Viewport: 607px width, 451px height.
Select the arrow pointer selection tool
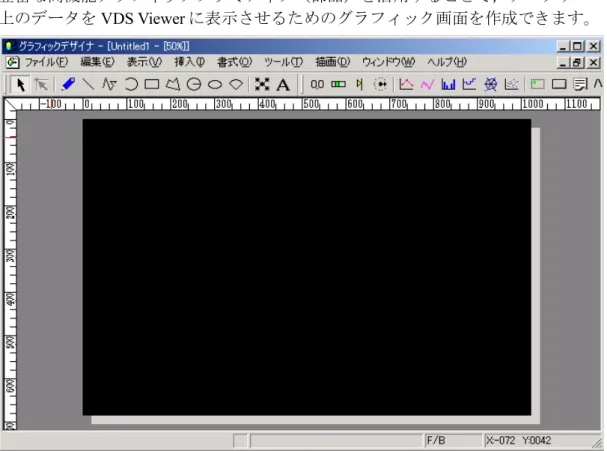point(20,84)
